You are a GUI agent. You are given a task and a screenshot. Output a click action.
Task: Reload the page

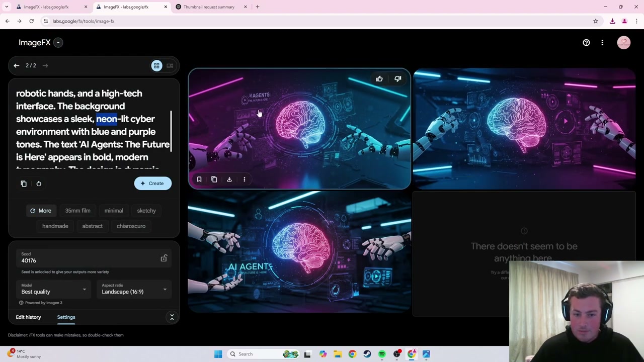click(x=31, y=21)
